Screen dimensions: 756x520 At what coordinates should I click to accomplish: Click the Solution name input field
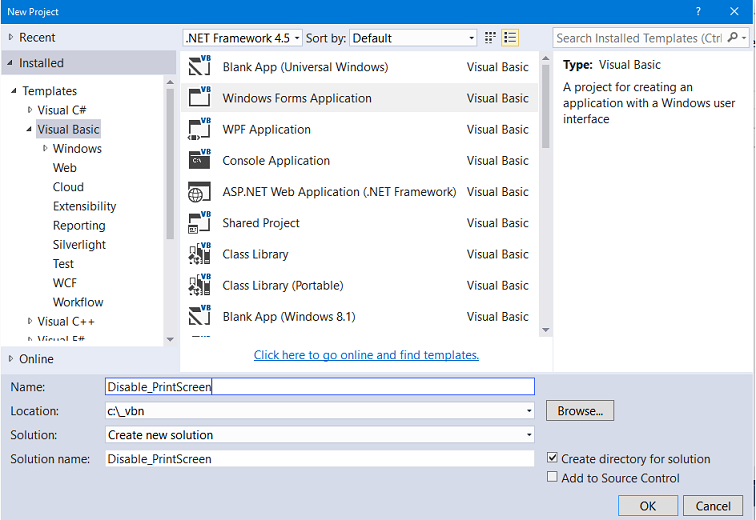320,459
